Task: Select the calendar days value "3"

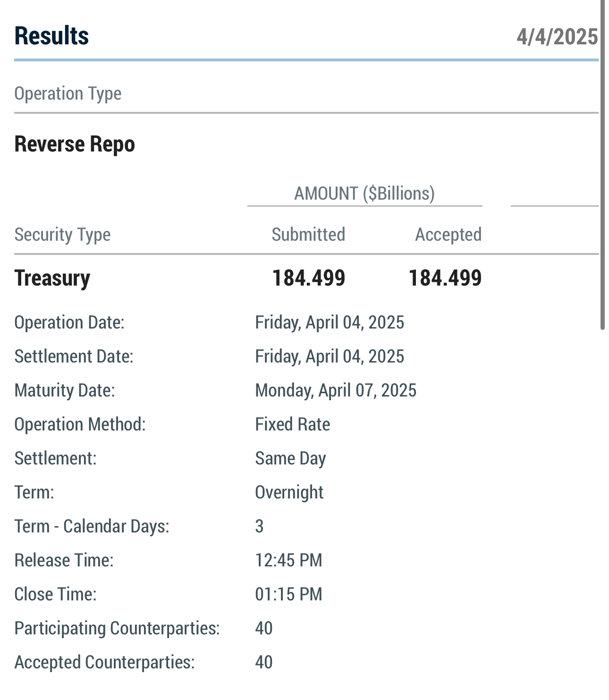Action: click(x=259, y=526)
